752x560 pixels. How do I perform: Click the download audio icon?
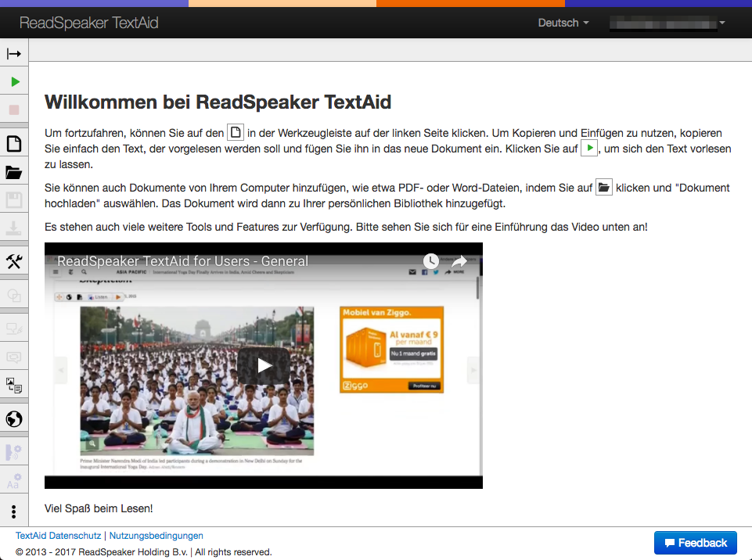14,228
